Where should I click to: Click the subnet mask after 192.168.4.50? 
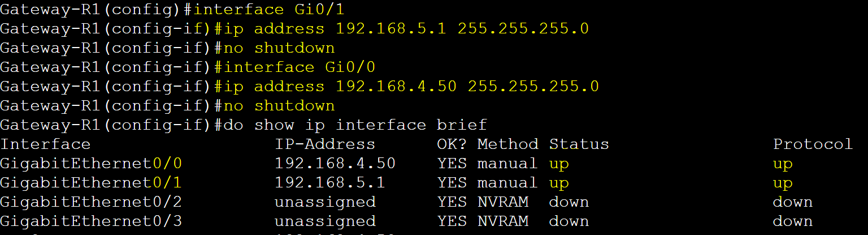click(533, 87)
